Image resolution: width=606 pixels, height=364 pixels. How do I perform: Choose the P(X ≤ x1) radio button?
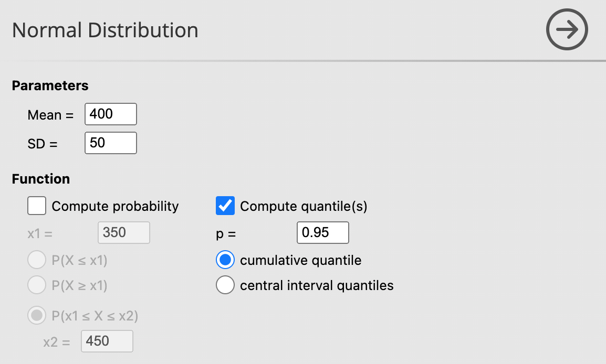(36, 260)
